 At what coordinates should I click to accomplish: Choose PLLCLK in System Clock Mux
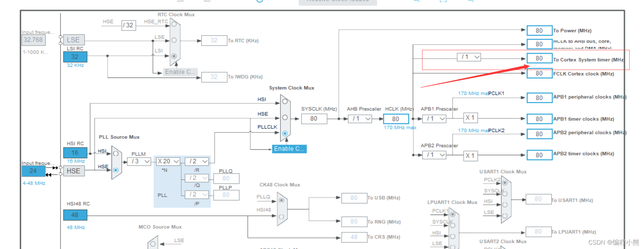[285, 133]
